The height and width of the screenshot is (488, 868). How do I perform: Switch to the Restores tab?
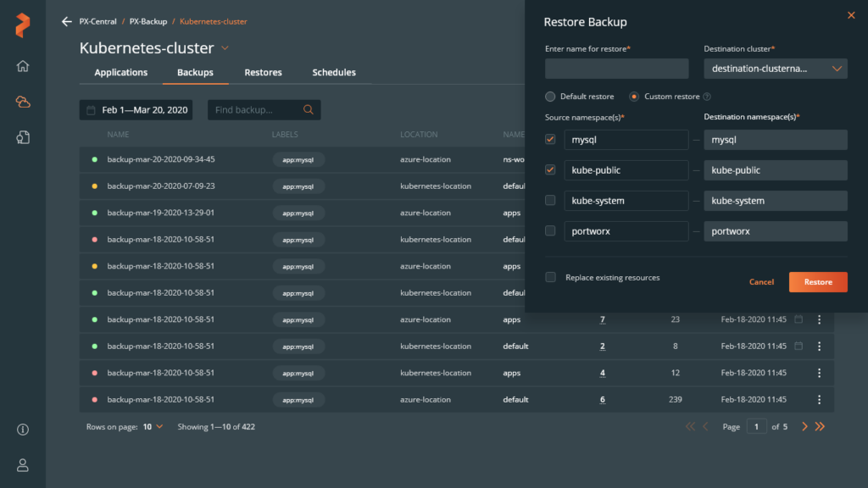click(263, 73)
